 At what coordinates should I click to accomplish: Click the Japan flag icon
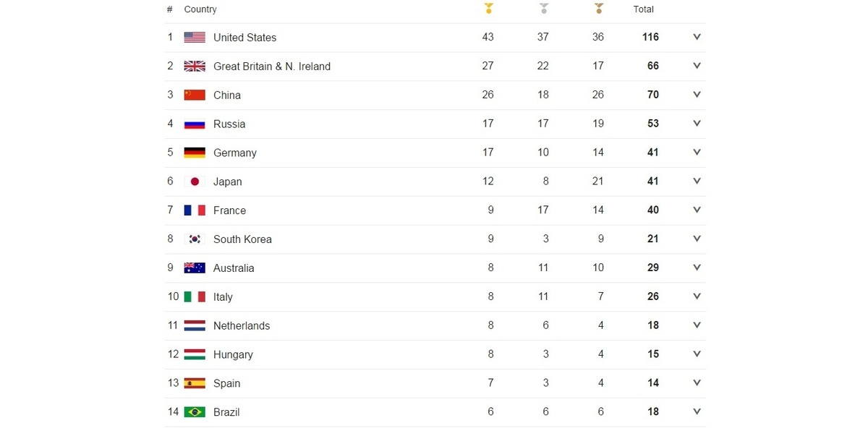[195, 182]
